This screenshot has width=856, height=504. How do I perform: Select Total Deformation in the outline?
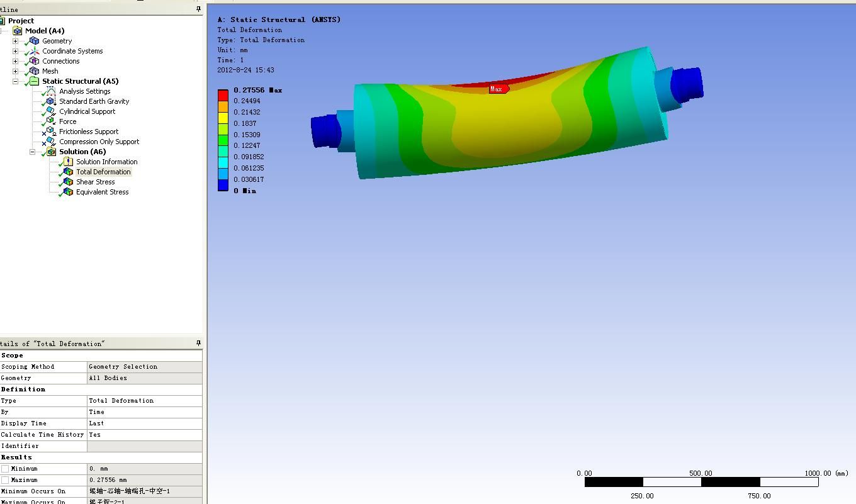tap(103, 172)
